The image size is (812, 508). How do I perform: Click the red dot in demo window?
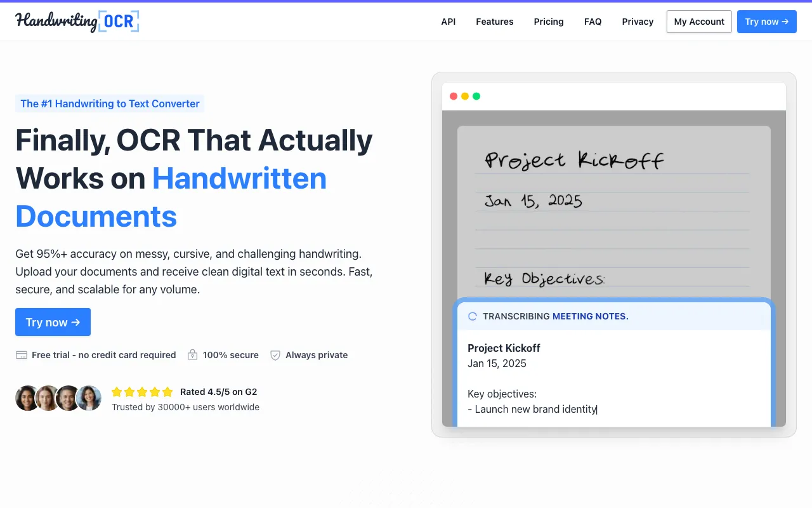click(454, 97)
